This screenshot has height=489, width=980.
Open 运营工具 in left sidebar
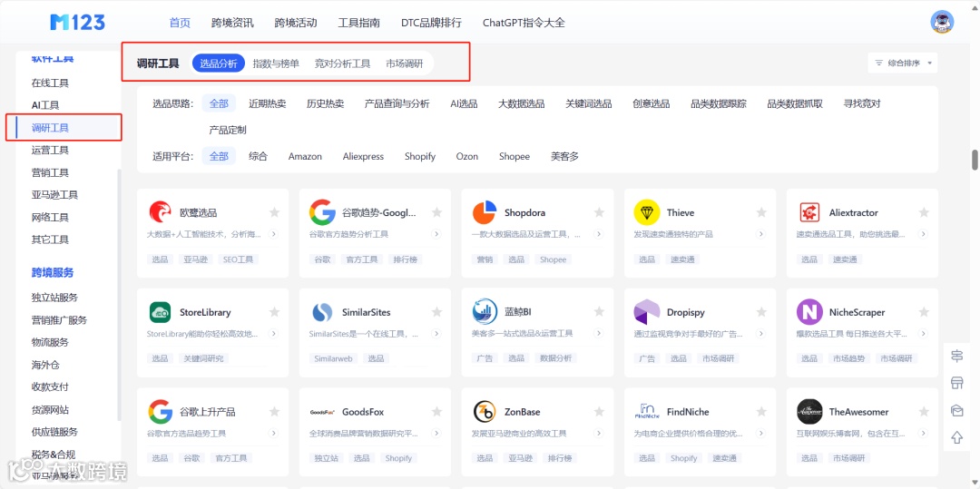pos(50,151)
